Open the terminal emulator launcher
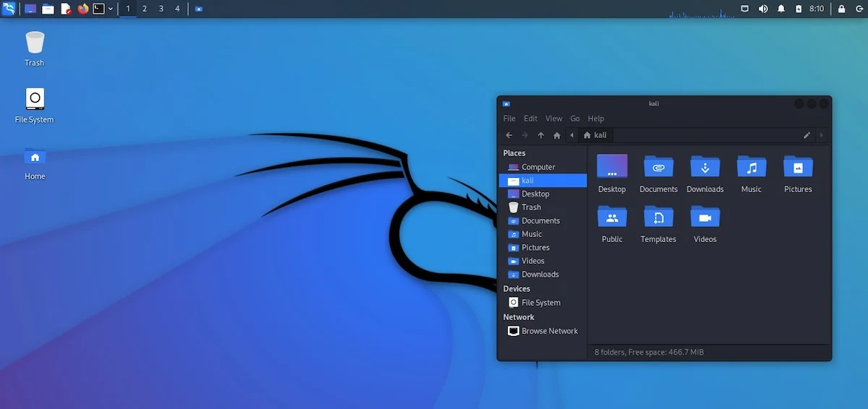The width and height of the screenshot is (868, 409). click(x=99, y=9)
